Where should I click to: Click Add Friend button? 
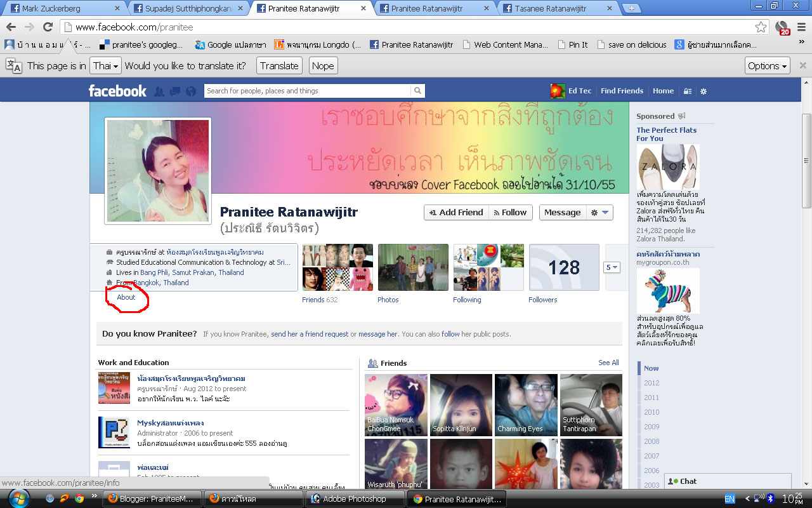click(456, 213)
